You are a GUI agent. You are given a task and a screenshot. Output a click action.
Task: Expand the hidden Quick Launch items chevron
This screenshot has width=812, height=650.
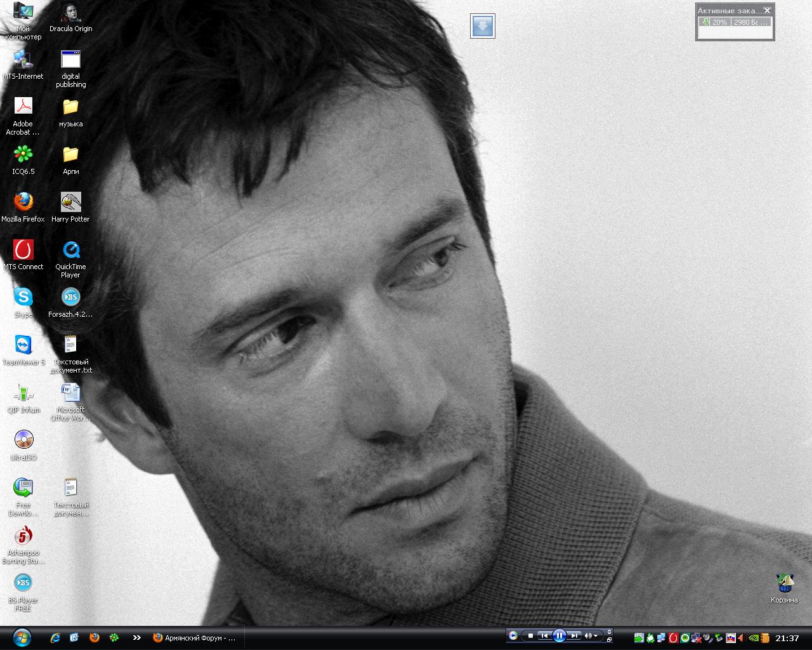click(x=136, y=638)
